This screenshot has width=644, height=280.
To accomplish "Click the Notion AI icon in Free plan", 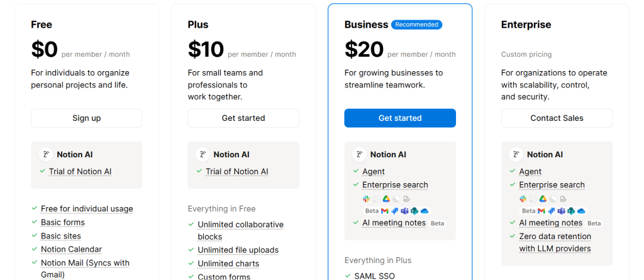I will click(46, 154).
